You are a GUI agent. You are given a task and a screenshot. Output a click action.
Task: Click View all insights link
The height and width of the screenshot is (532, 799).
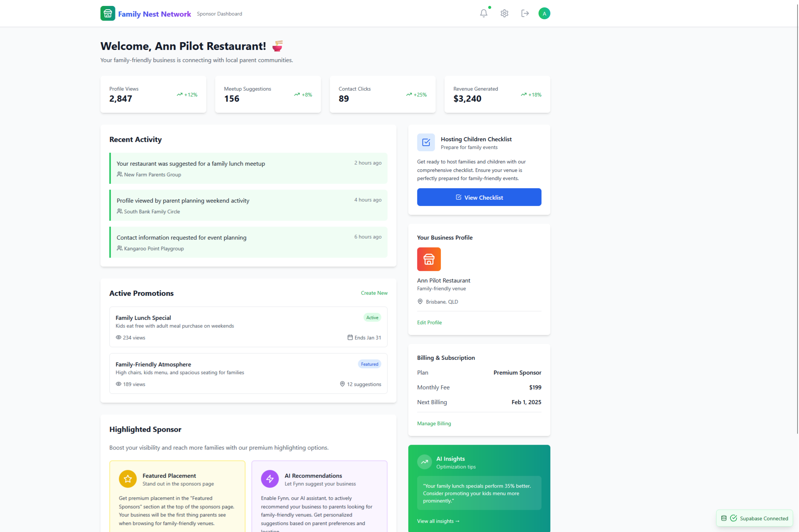pos(438,521)
